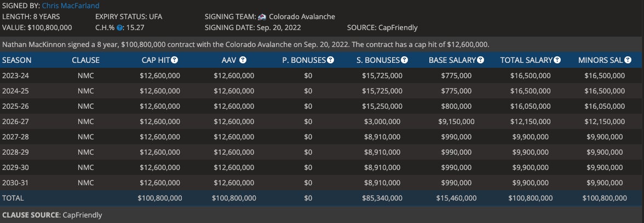The image size is (644, 223).
Task: Click the MINORS SAL help icon
Action: point(620,60)
